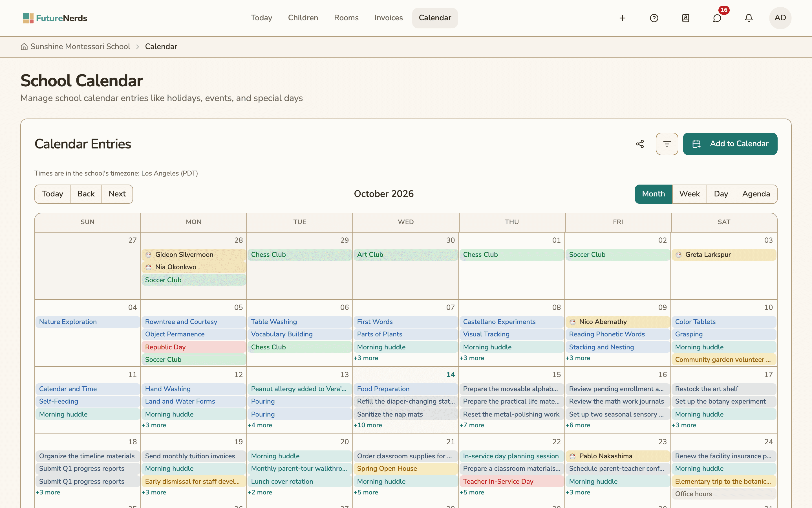Click Nia Okonkwo birthday cake icon

148,267
